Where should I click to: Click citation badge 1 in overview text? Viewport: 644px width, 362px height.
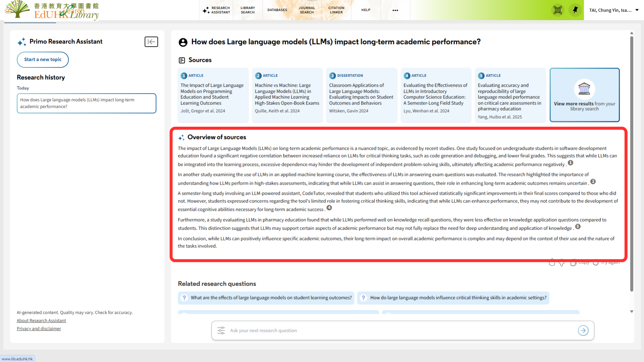[x=571, y=163]
